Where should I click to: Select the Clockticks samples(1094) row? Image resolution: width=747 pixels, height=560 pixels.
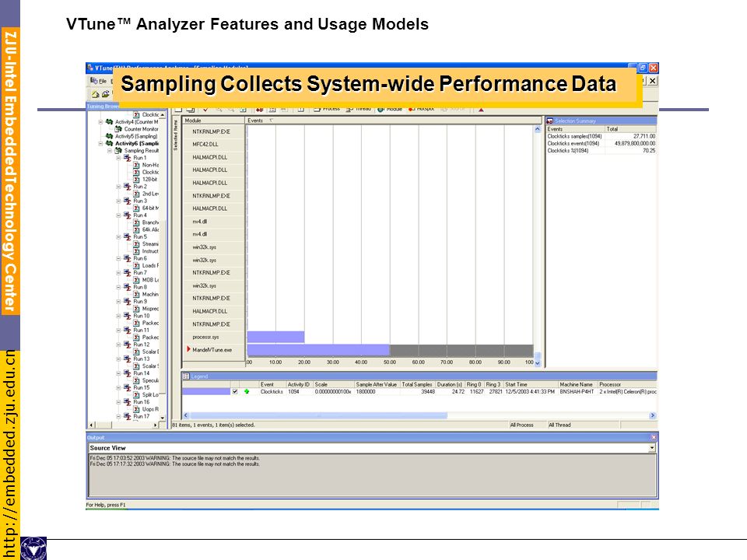tap(601, 136)
